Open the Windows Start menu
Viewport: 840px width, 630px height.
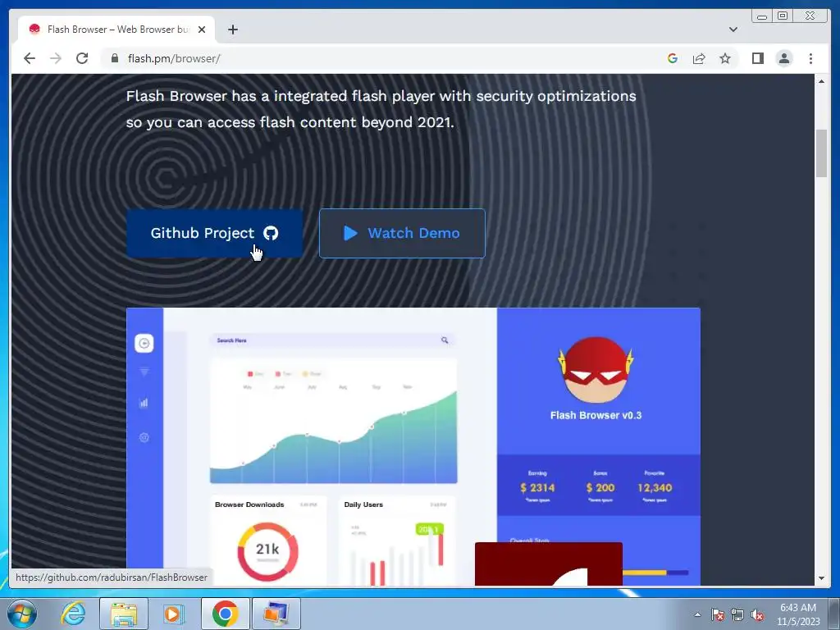pos(22,614)
